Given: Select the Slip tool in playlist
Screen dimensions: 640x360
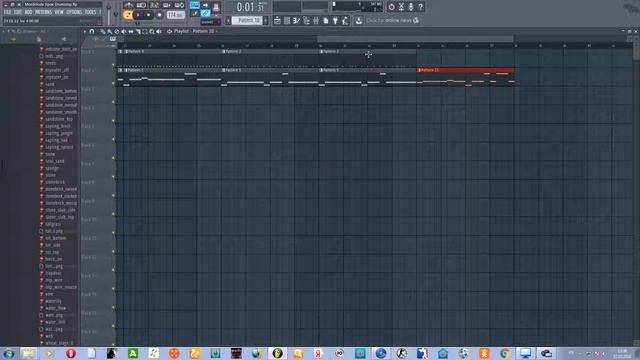Looking at the screenshot, I should pyautogui.click(x=131, y=31).
